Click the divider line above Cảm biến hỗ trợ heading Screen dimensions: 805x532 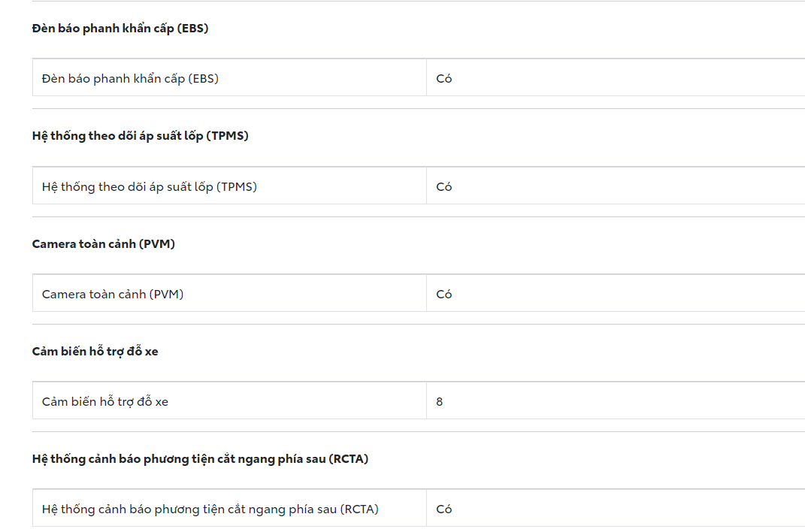click(x=418, y=325)
